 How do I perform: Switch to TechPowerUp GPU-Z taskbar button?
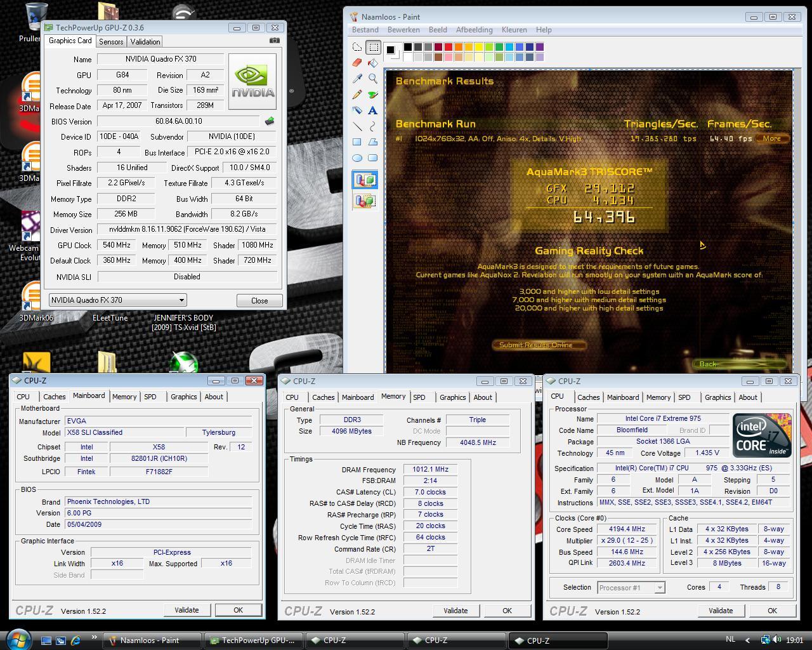[x=252, y=640]
